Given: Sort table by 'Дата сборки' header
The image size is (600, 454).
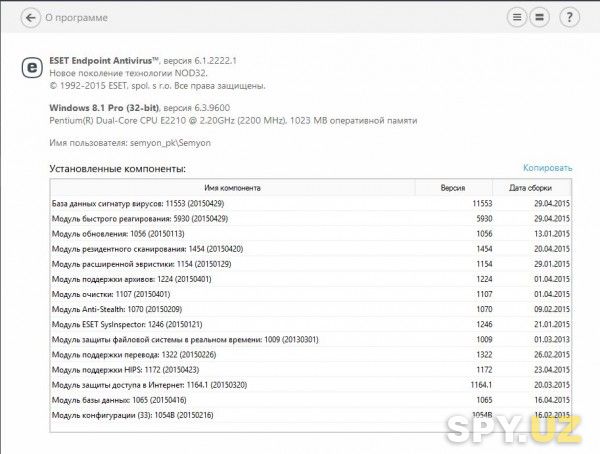Looking at the screenshot, I should pos(530,187).
